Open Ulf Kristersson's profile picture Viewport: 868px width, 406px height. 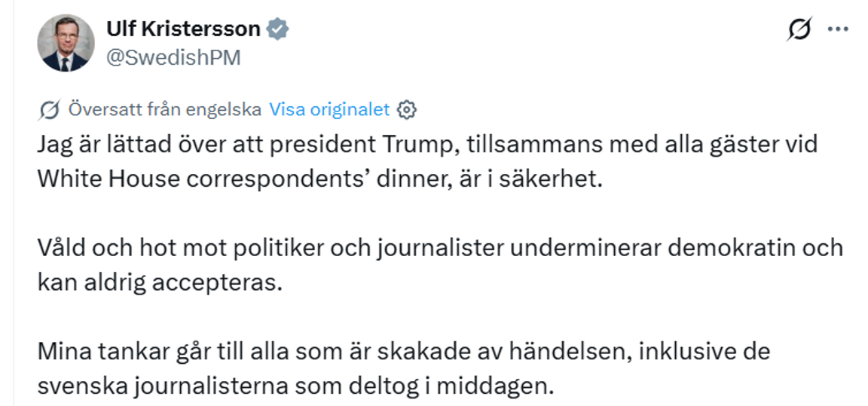click(66, 43)
